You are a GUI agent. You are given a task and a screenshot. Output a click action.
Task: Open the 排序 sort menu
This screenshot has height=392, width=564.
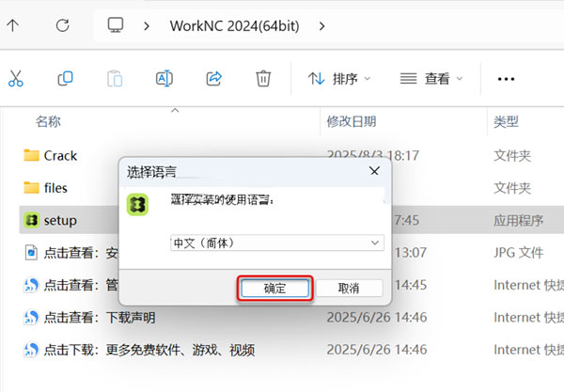coord(338,78)
